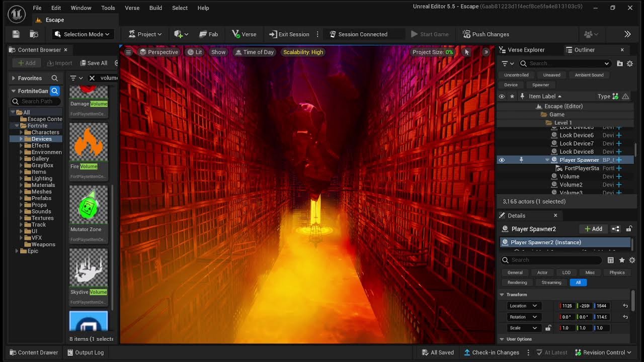Toggle the FortniteGame blue search icon
The width and height of the screenshot is (644, 362).
[x=55, y=91]
